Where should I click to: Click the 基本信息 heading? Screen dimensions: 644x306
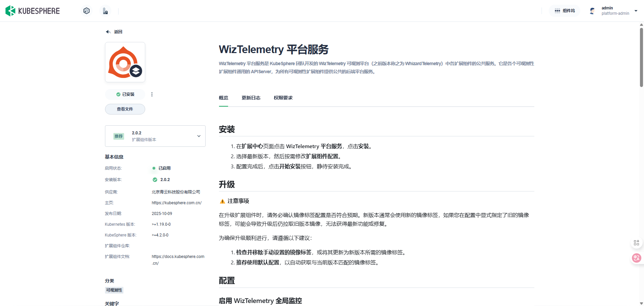tap(114, 157)
